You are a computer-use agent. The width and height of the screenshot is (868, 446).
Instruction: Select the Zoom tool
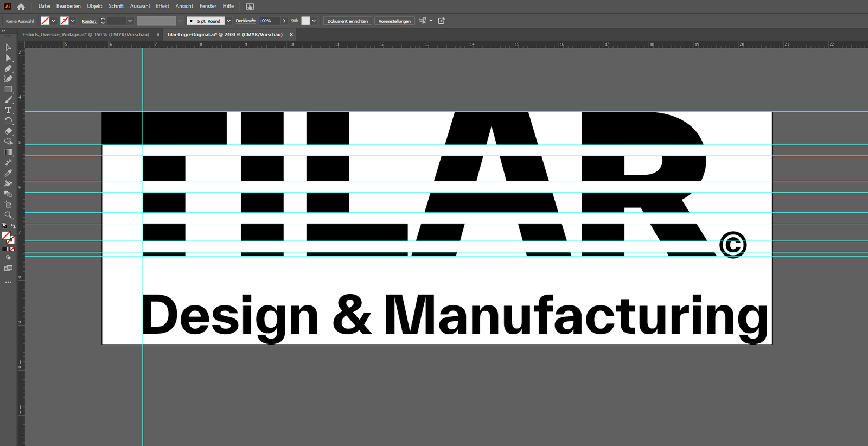point(8,215)
